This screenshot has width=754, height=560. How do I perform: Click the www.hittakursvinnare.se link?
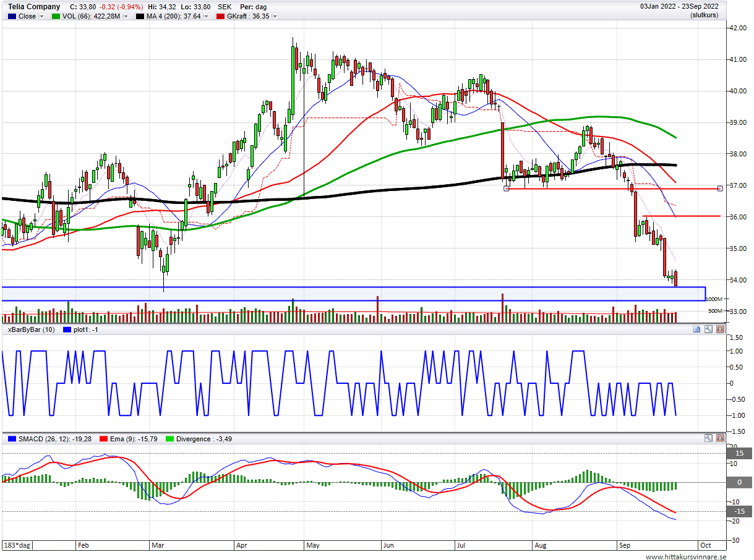point(685,557)
